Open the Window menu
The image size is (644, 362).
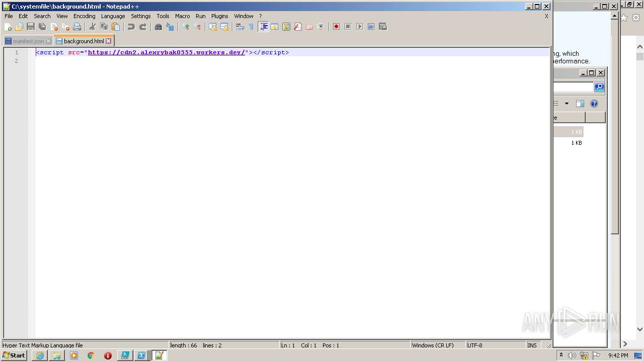tap(244, 16)
